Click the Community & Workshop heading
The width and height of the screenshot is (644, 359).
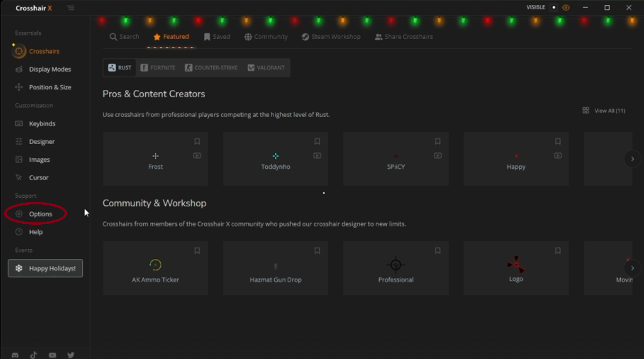point(154,203)
